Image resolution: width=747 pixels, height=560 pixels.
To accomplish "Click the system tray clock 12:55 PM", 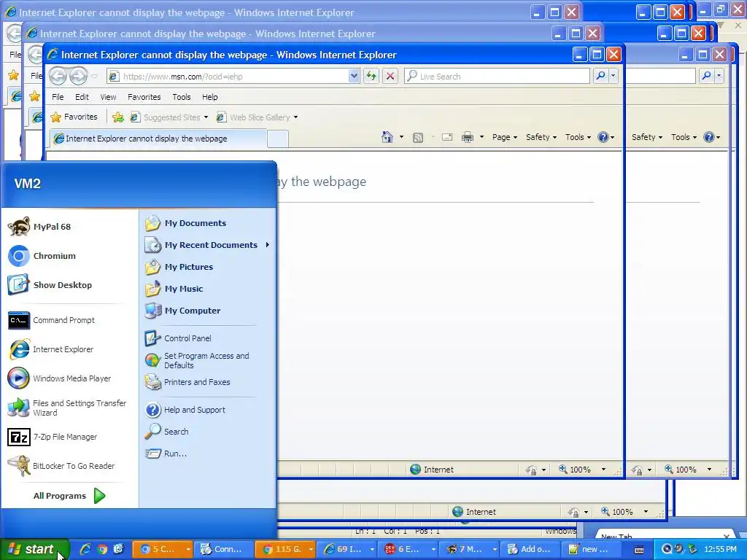I will [720, 549].
